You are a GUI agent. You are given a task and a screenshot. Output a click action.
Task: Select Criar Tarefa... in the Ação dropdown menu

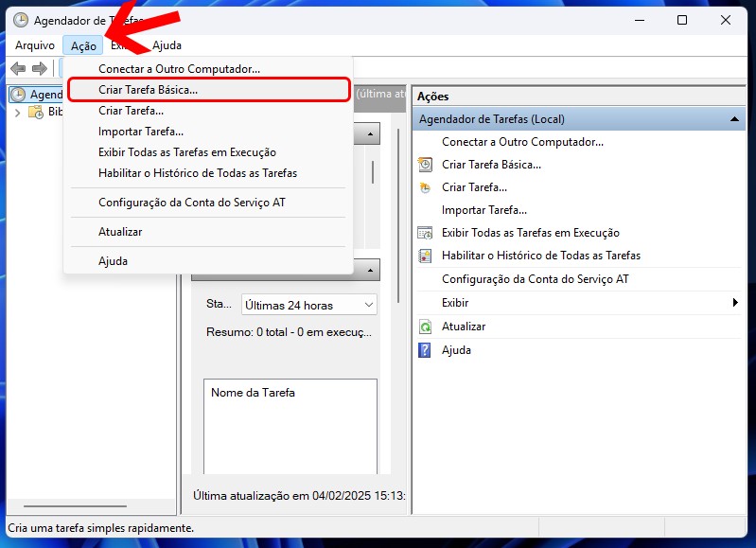(x=208, y=111)
